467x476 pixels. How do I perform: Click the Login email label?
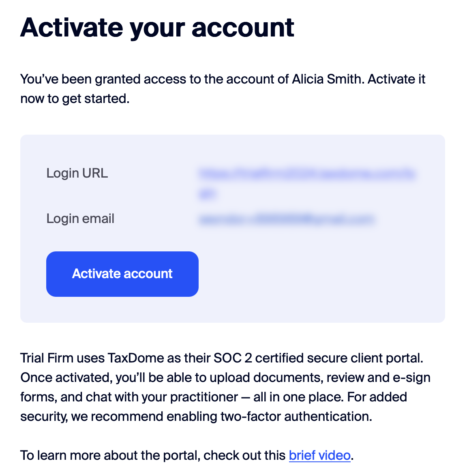80,219
